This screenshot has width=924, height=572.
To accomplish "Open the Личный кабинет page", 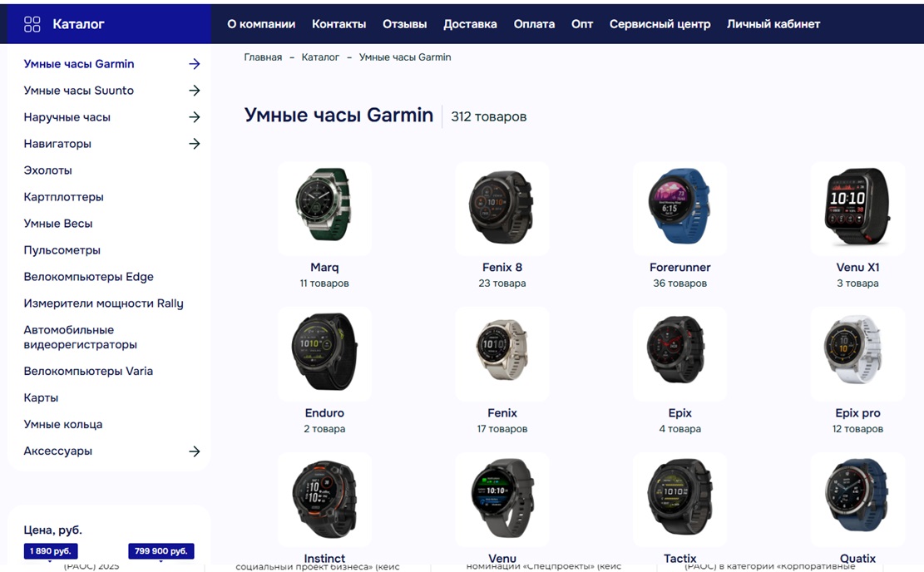I will coord(773,24).
